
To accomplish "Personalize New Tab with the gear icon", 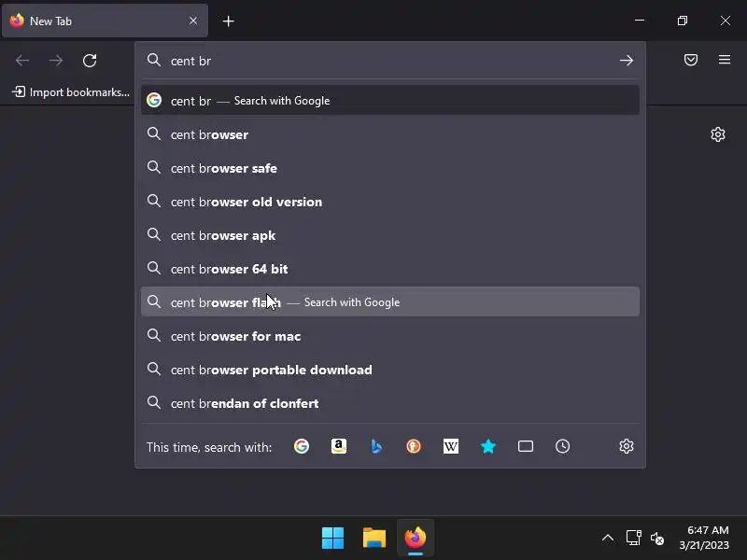I will [718, 134].
